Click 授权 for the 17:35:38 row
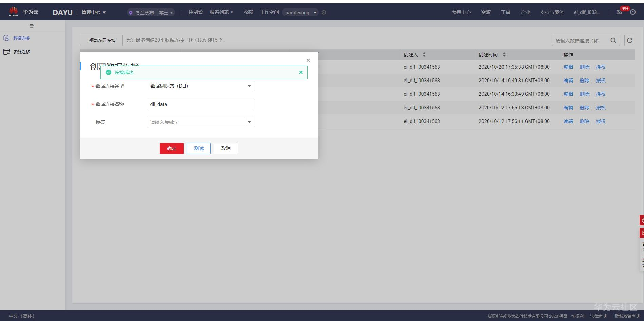644x321 pixels. 601,67
